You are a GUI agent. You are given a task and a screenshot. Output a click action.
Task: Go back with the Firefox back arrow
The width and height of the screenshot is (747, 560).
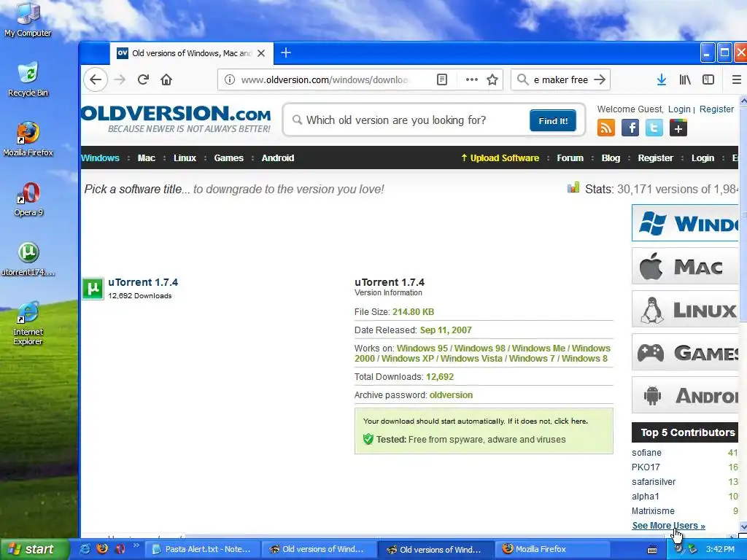point(96,79)
